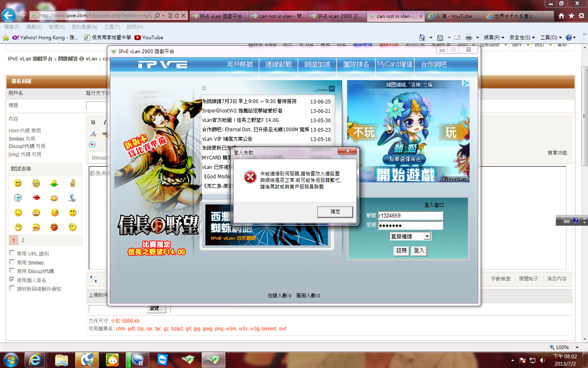588x368 pixels.
Task: Click the account field showing r1324659
Action: pos(410,215)
